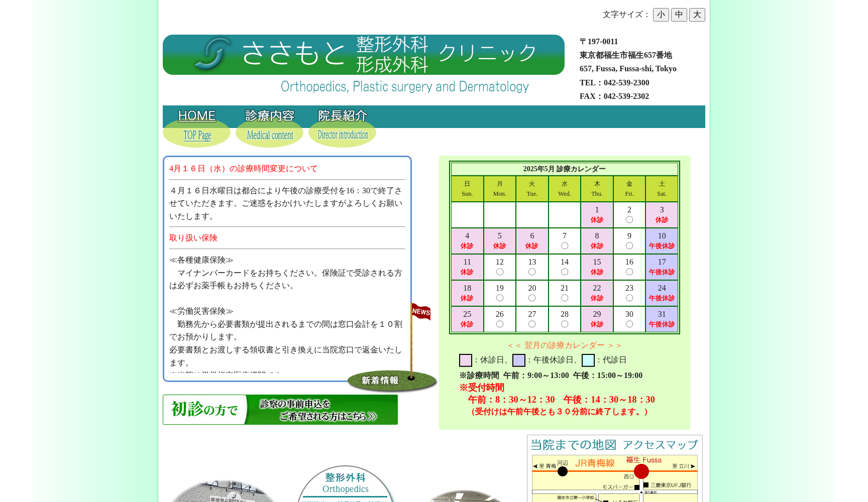Screen dimensions: 868x502
Task: Click the FAX：042-539-2302 text
Action: [614, 96]
